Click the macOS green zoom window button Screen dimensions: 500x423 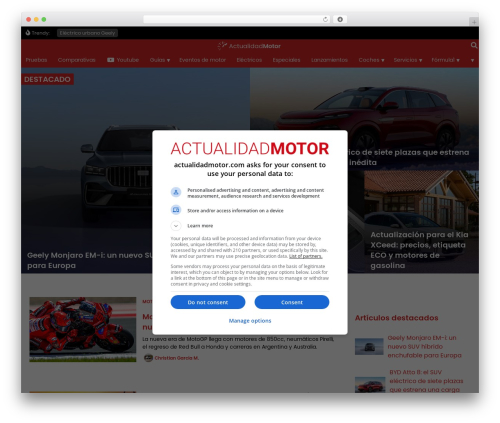click(x=44, y=19)
